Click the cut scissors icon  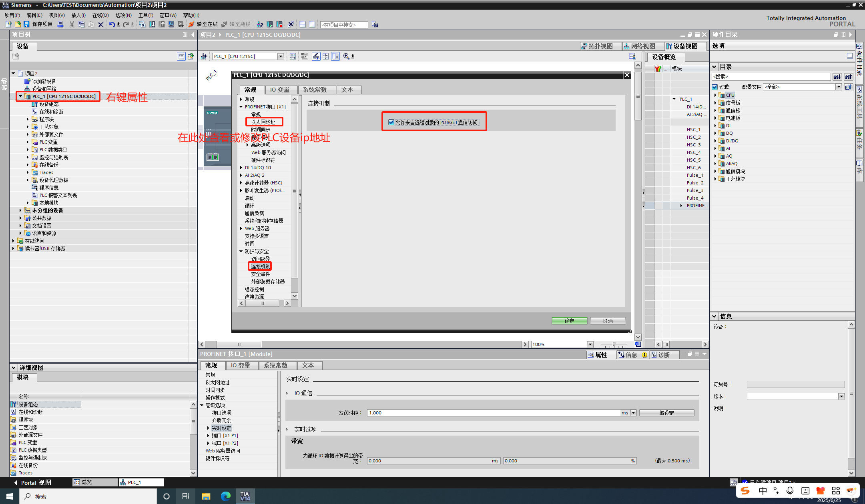click(x=72, y=24)
